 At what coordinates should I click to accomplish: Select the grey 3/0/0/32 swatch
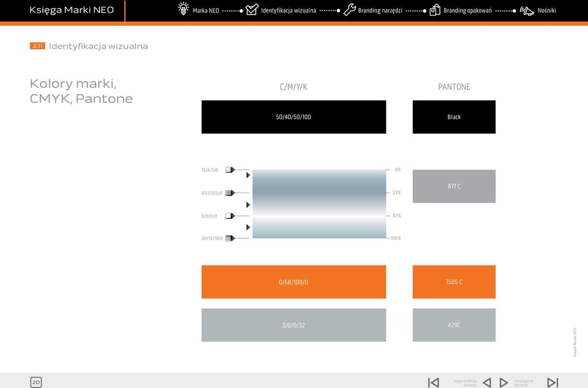tap(293, 325)
